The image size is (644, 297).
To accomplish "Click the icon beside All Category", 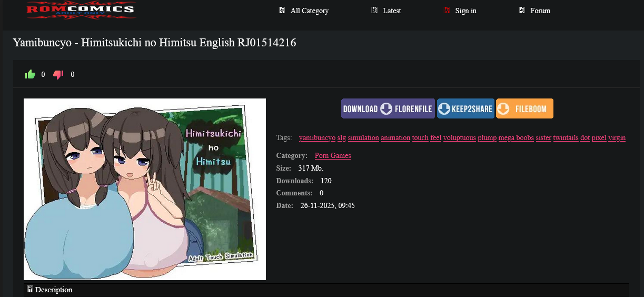I will tap(282, 10).
